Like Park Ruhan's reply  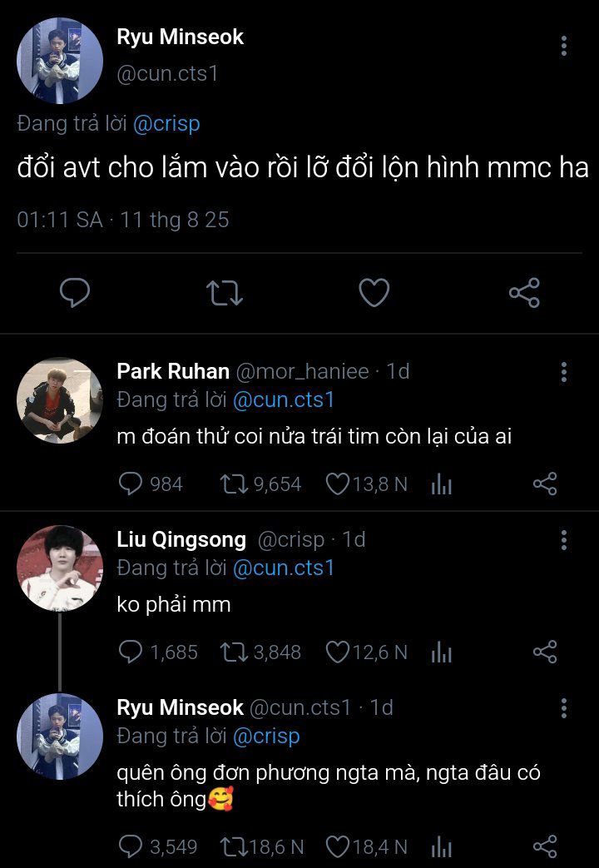pyautogui.click(x=337, y=484)
